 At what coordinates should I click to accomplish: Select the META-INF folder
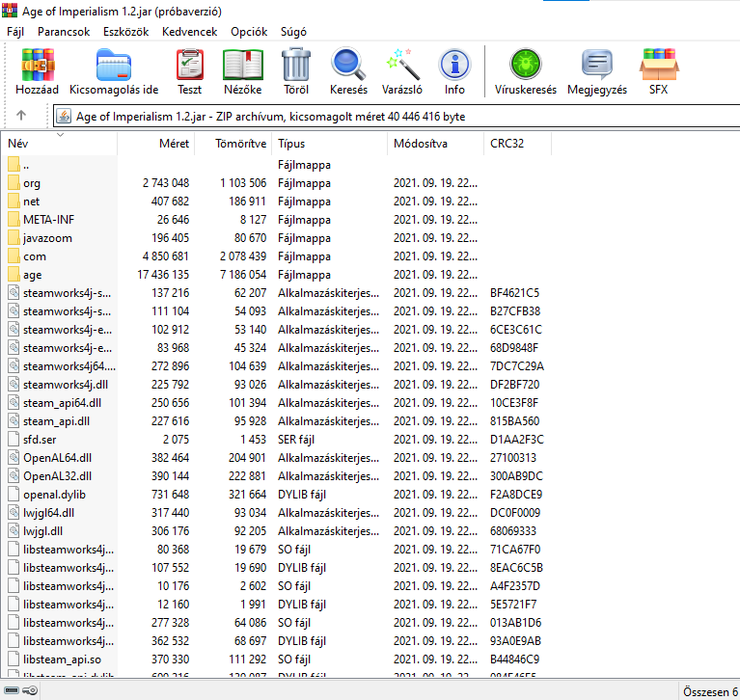coord(276,220)
